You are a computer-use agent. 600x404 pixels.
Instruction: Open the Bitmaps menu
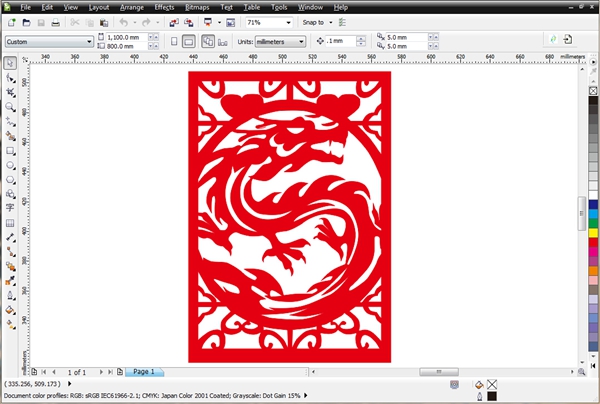click(x=197, y=7)
